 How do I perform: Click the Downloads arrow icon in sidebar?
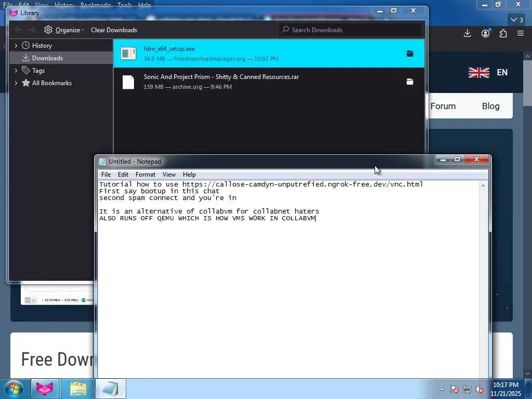pyautogui.click(x=25, y=58)
